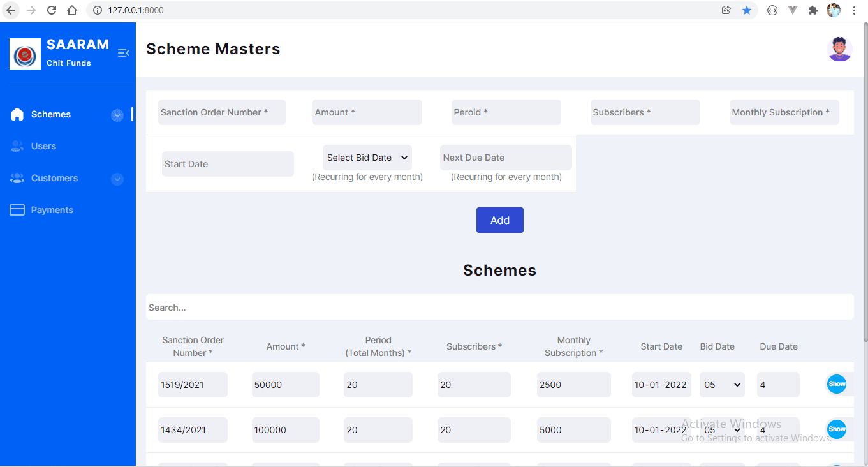Click the user avatar in the header
The width and height of the screenshot is (868, 467).
tap(839, 48)
